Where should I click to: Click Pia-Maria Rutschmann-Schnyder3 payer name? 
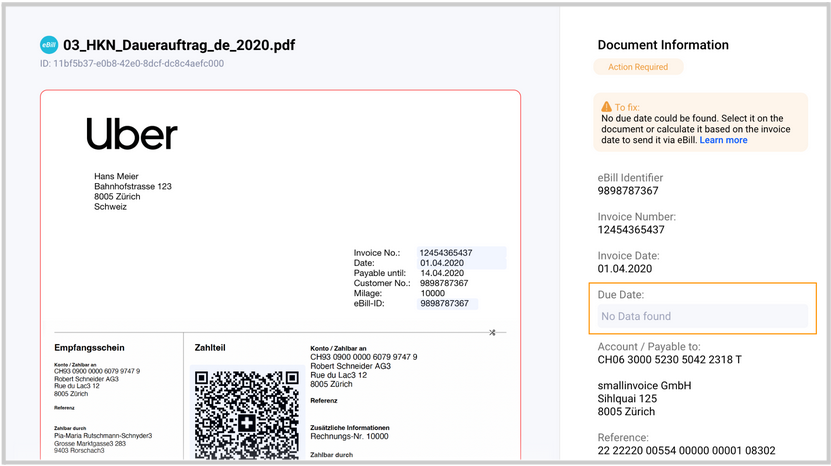[x=103, y=436]
